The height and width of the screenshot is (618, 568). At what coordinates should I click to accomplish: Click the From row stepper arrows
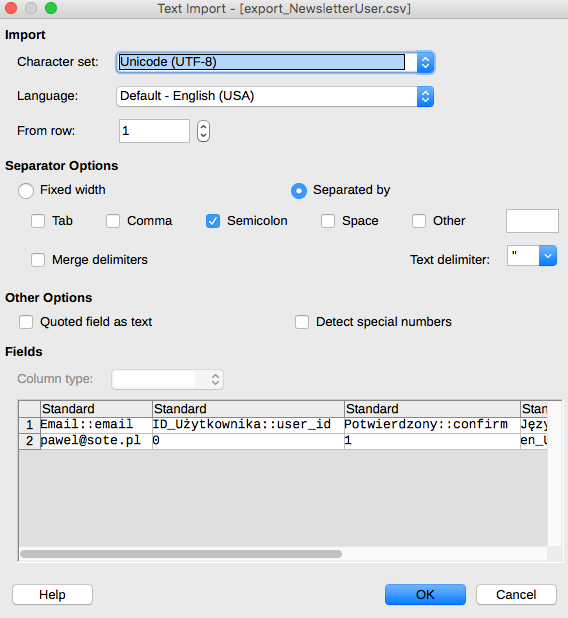click(x=203, y=131)
